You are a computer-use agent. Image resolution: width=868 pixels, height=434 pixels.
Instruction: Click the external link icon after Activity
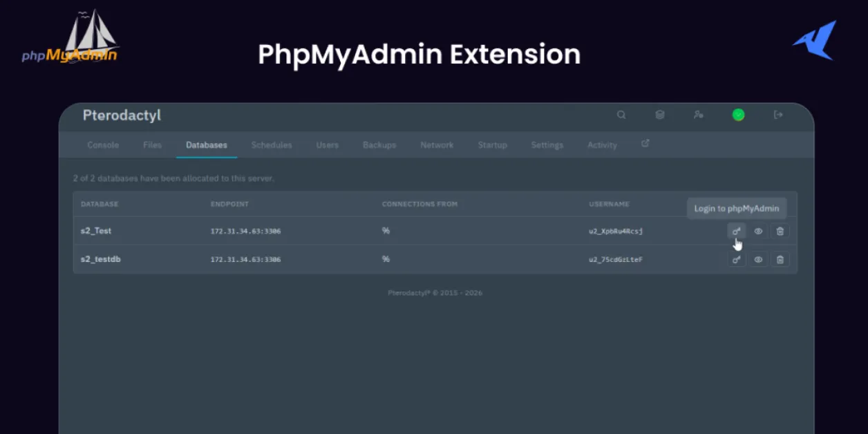(x=645, y=144)
